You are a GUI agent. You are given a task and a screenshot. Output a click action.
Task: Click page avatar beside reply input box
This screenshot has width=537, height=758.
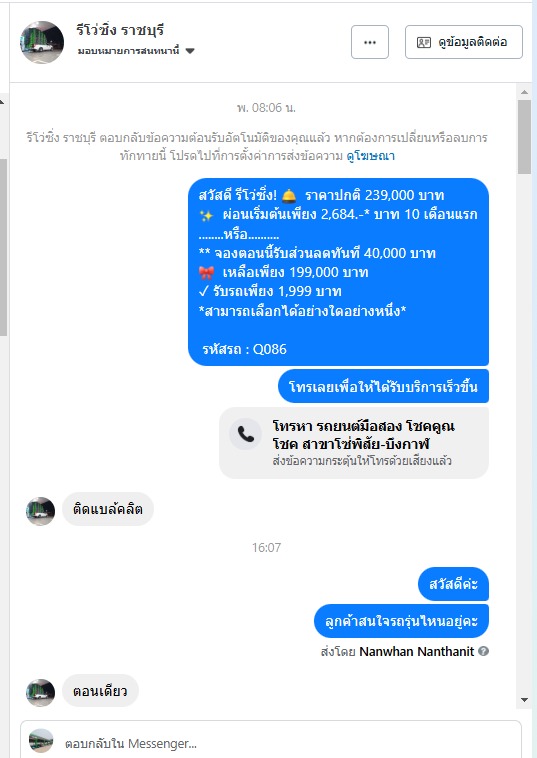41,741
